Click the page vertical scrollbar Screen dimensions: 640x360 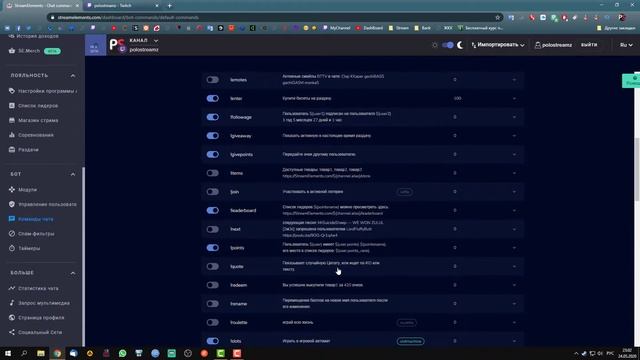click(x=637, y=169)
